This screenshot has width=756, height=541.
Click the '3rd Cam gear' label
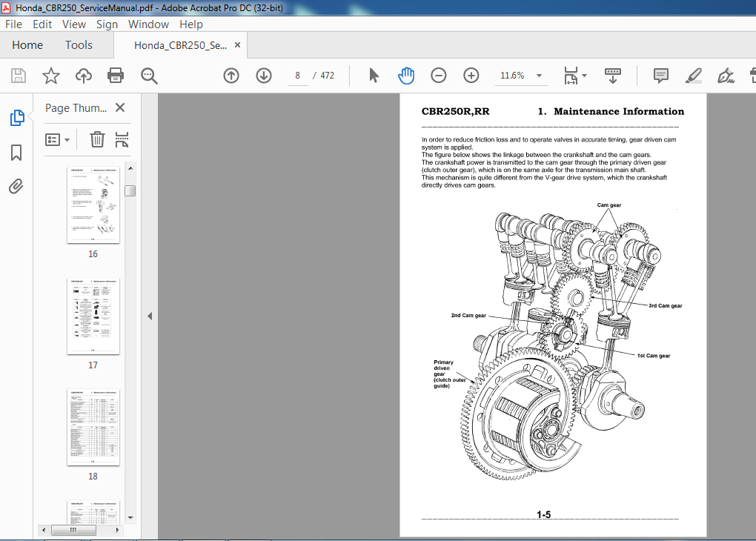[x=666, y=305]
